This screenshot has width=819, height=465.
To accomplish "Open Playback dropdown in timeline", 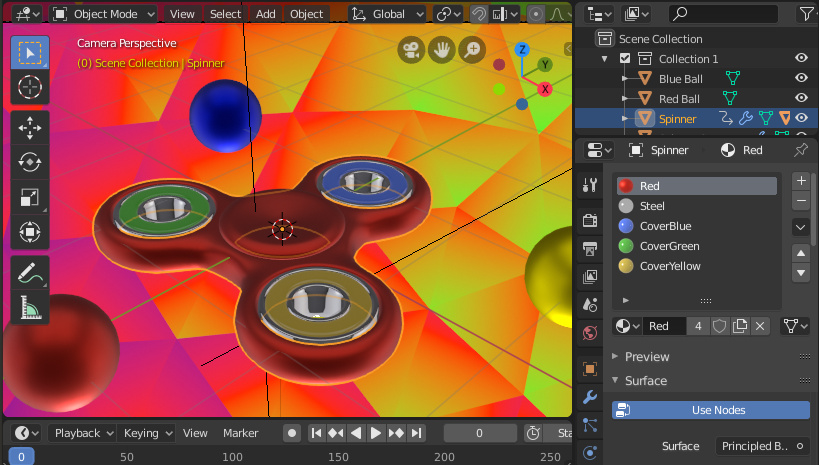I will tap(83, 433).
